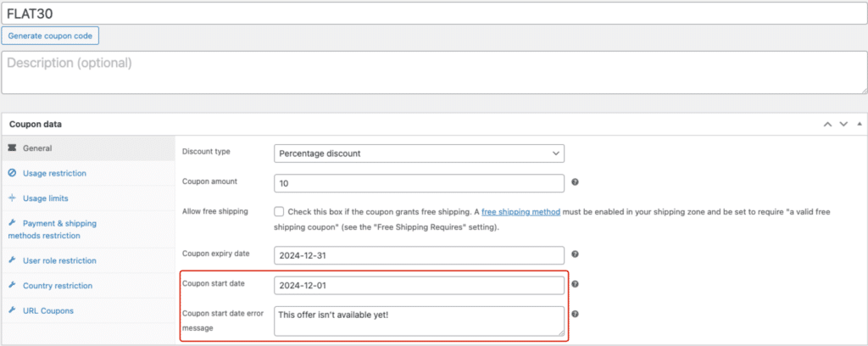Click the Payment & shipping methods wrench icon
868x346 pixels.
point(12,223)
